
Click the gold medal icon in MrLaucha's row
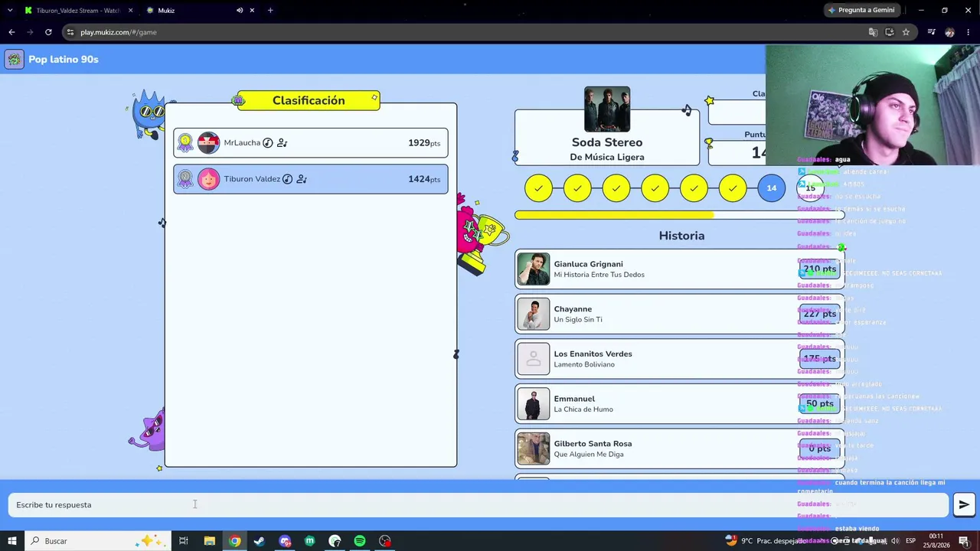(185, 143)
